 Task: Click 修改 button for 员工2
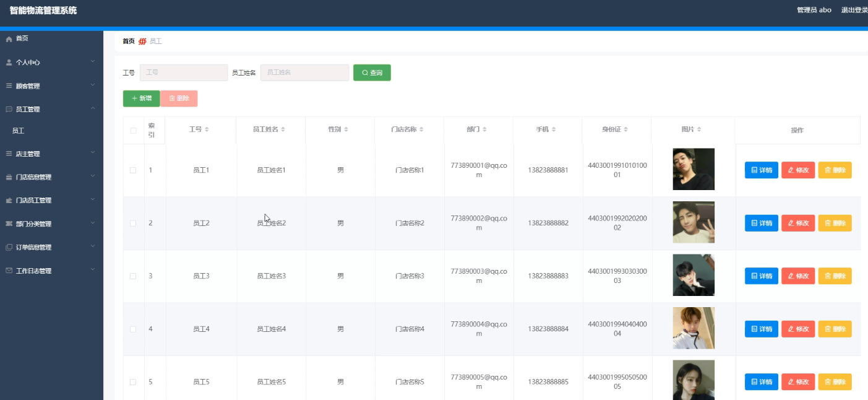click(798, 224)
